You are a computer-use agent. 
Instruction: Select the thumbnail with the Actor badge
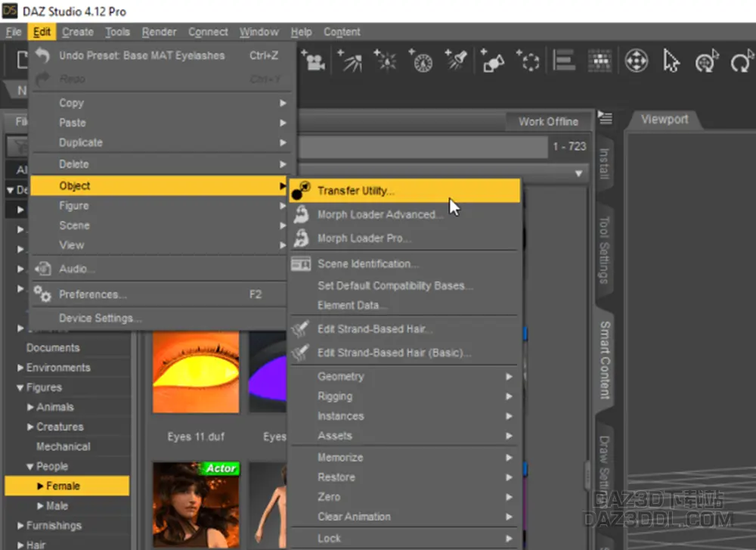pos(196,504)
